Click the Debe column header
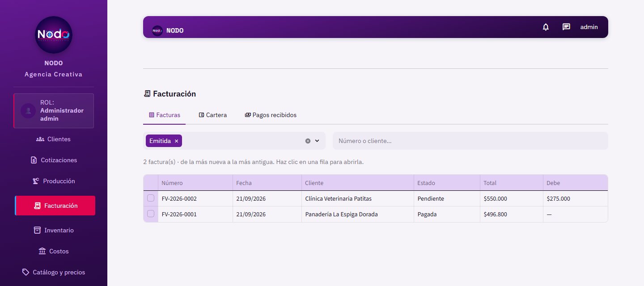644x286 pixels. coord(576,183)
